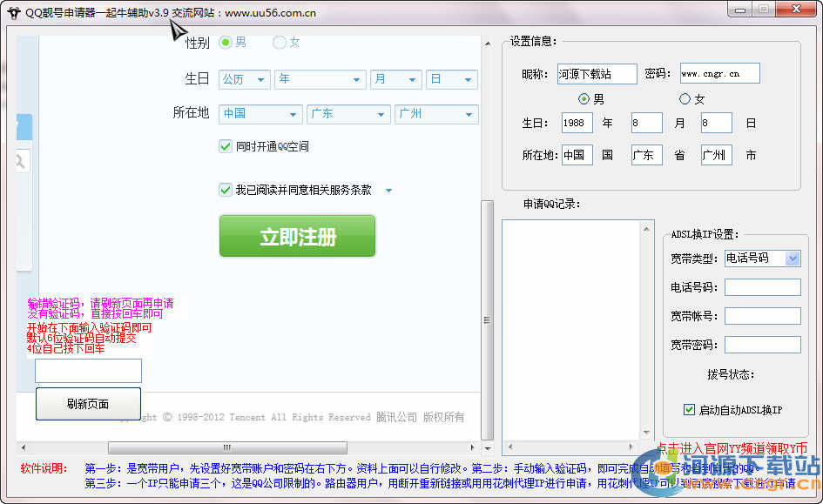
Task: Click the 宽带帐号 input field
Action: (x=762, y=316)
